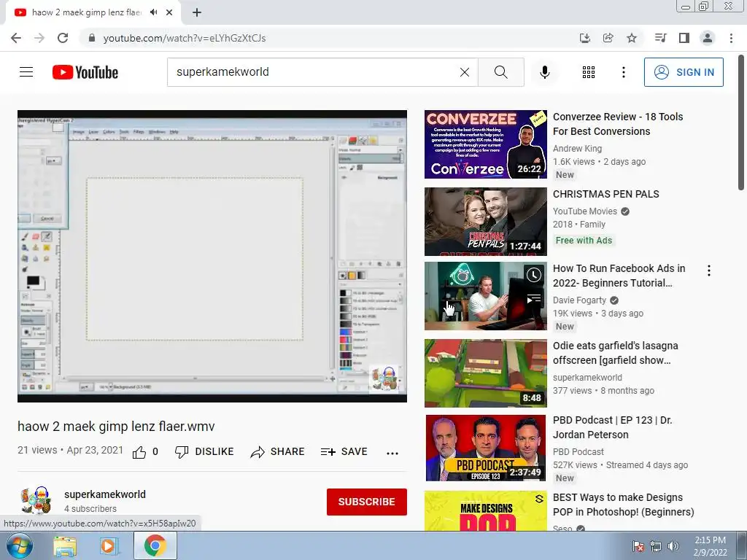Open more actions ellipsis under video

[x=392, y=453]
